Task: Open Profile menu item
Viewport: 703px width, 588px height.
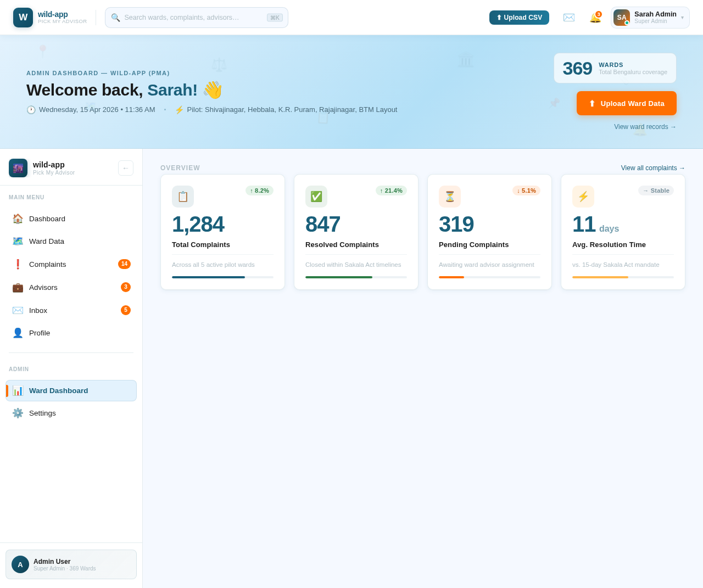Action: (x=71, y=333)
